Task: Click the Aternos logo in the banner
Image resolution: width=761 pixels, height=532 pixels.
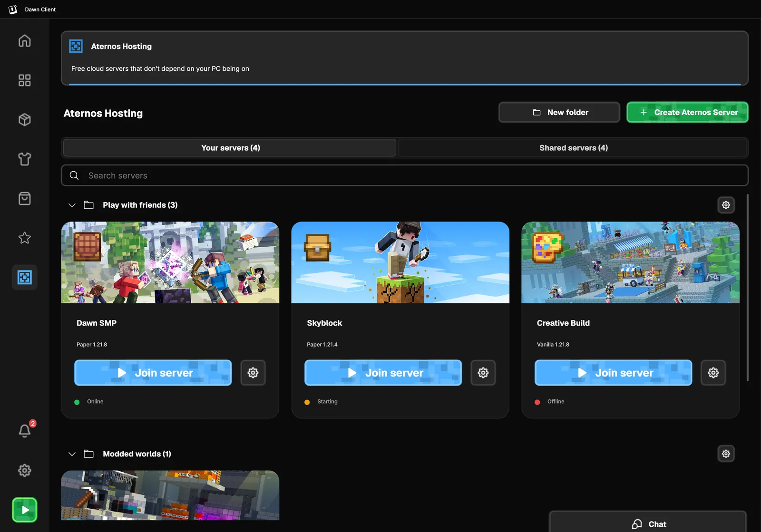Action: click(76, 46)
